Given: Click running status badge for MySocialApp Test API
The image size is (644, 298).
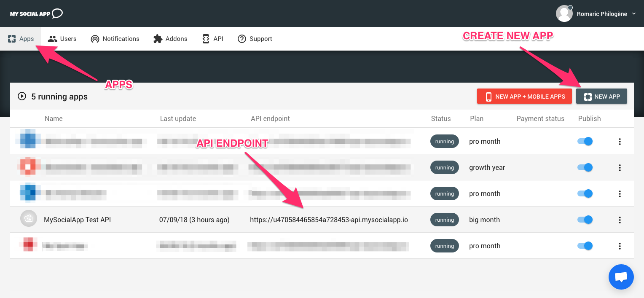Looking at the screenshot, I should (444, 220).
